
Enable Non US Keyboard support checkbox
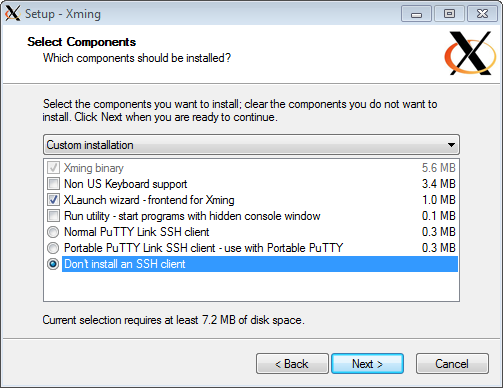click(x=53, y=184)
